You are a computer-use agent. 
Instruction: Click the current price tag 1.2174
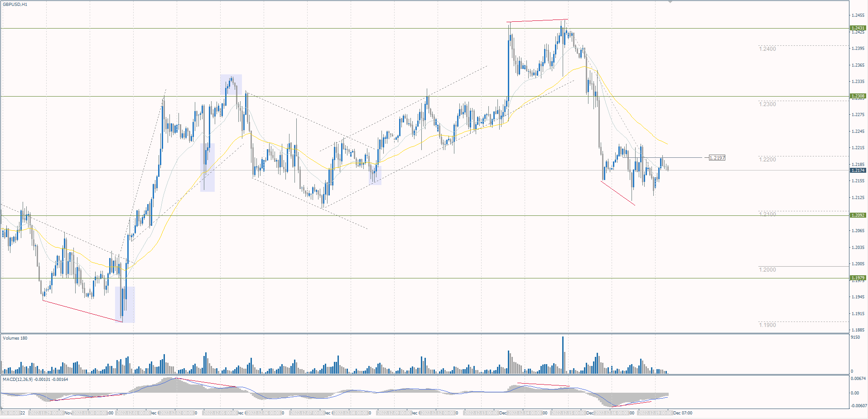858,171
